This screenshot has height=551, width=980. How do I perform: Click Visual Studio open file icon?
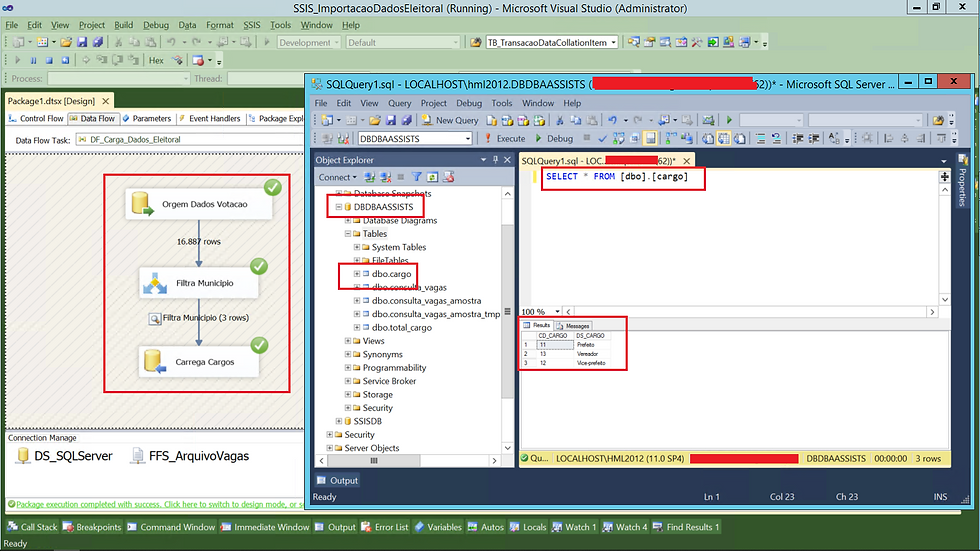pos(65,42)
